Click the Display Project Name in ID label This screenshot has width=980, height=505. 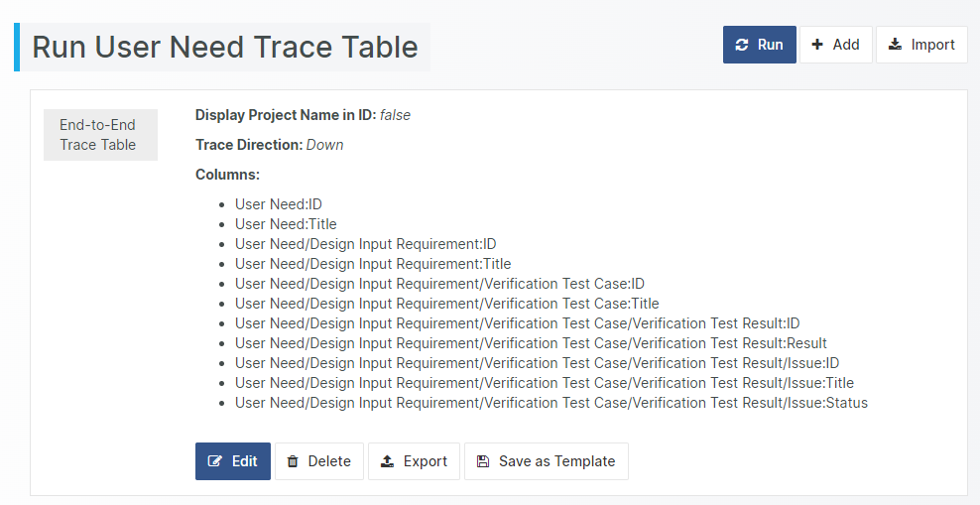coord(286,115)
